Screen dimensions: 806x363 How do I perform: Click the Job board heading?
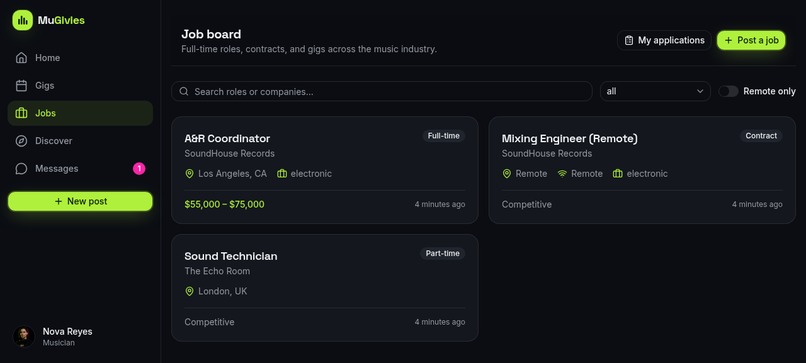point(211,34)
